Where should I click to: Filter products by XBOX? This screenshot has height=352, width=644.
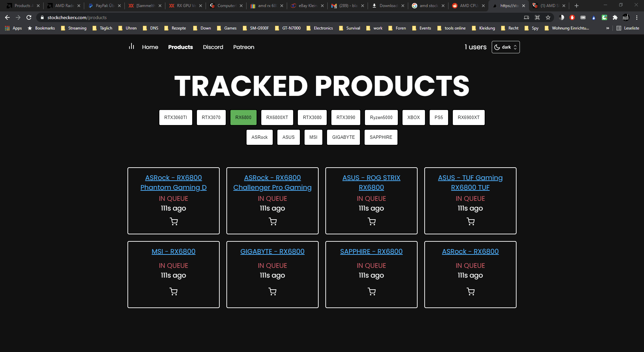pyautogui.click(x=414, y=117)
